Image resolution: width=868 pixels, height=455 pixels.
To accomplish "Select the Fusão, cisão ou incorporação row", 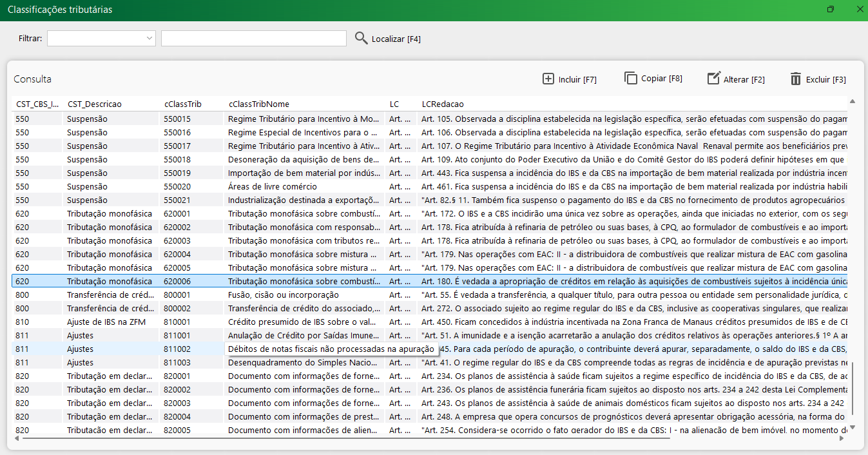I will coord(284,295).
